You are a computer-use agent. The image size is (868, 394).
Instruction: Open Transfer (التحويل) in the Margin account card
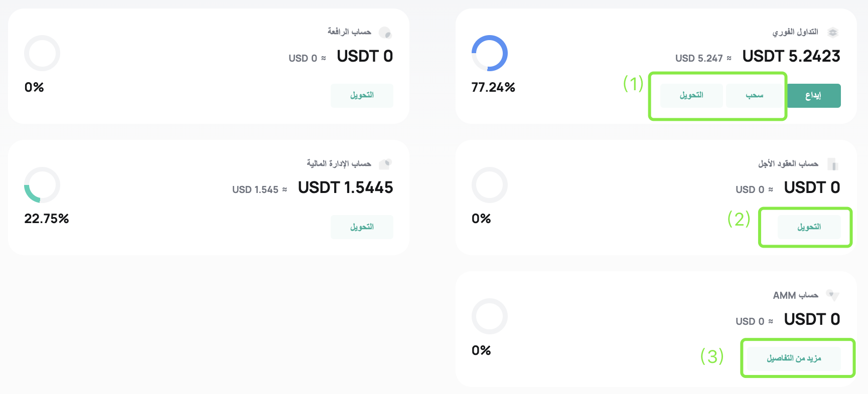362,95
